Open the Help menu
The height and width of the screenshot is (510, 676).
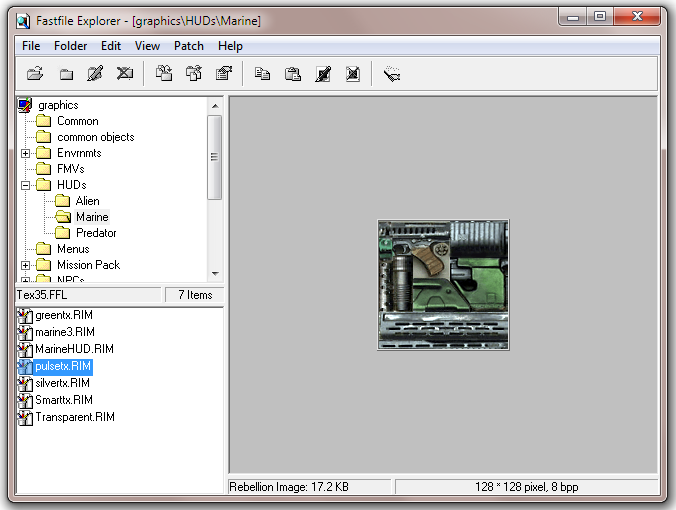coord(230,46)
